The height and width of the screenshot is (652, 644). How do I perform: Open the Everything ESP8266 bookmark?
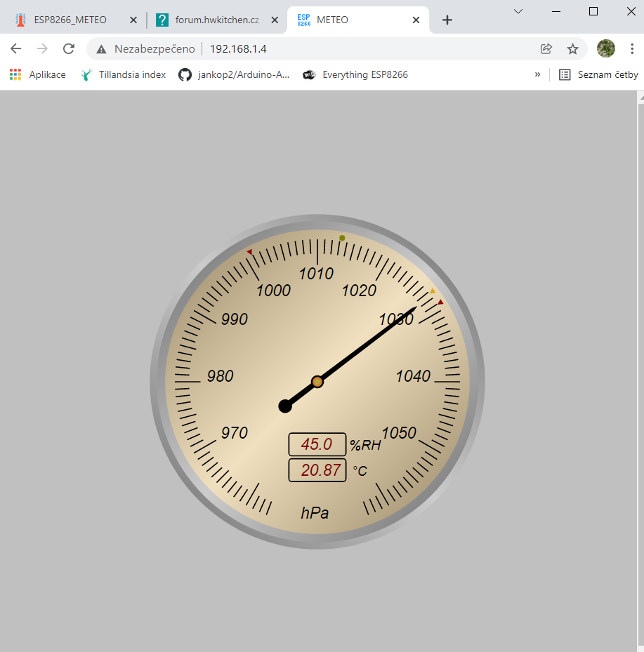click(x=355, y=74)
